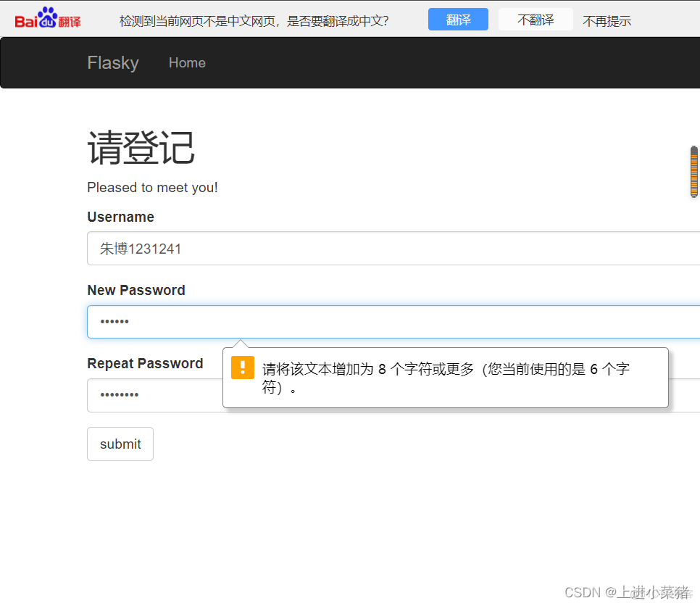This screenshot has height=606, width=700.
Task: Select the 不再提示 (Don't remind) option
Action: click(x=607, y=20)
